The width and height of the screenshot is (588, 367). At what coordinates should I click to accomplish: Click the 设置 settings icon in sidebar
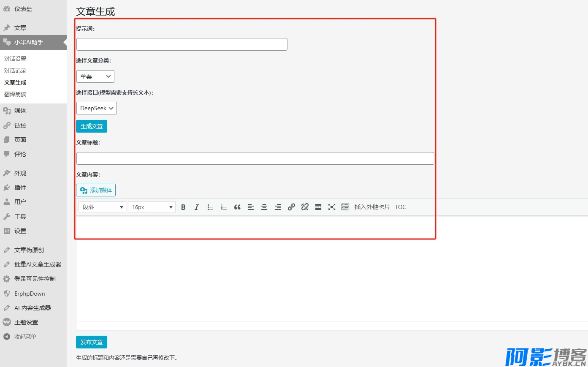pos(7,231)
